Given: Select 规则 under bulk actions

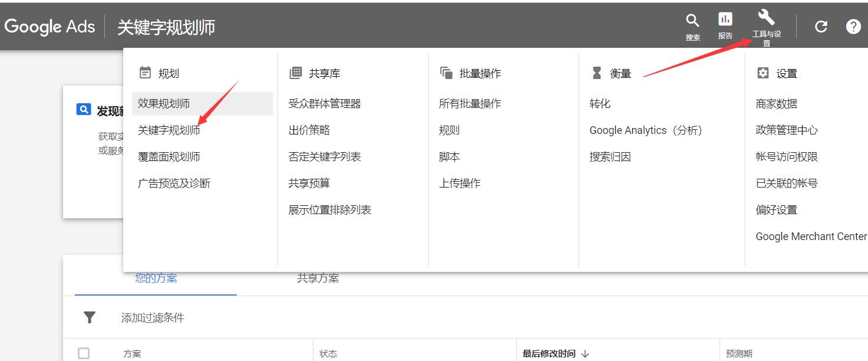Looking at the screenshot, I should (x=450, y=130).
